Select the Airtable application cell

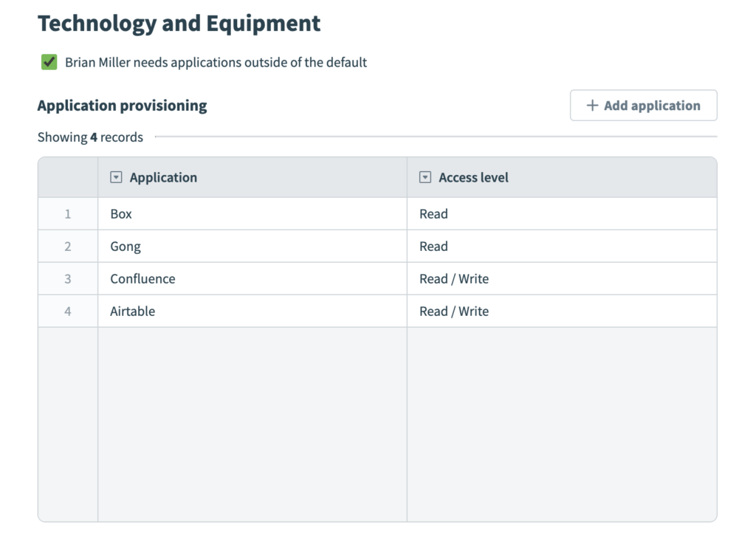pyautogui.click(x=252, y=311)
